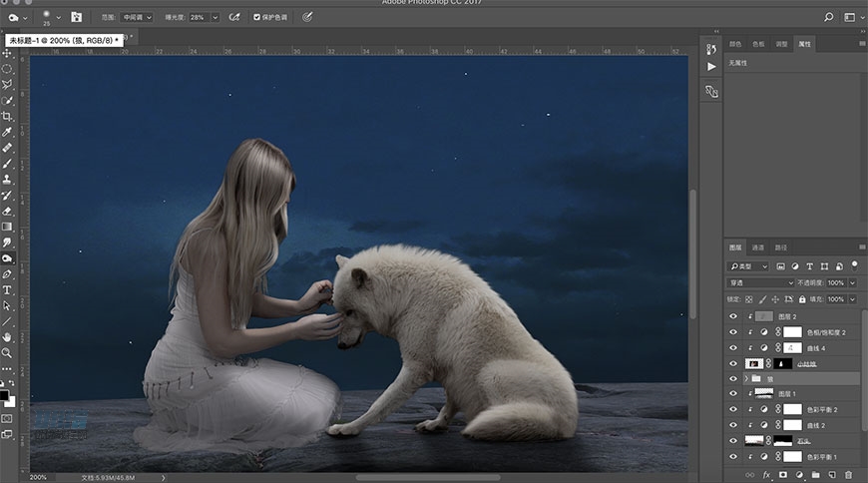Open the Edit Toolbar ellipsis button
Screen dimensions: 868x483
7,368
